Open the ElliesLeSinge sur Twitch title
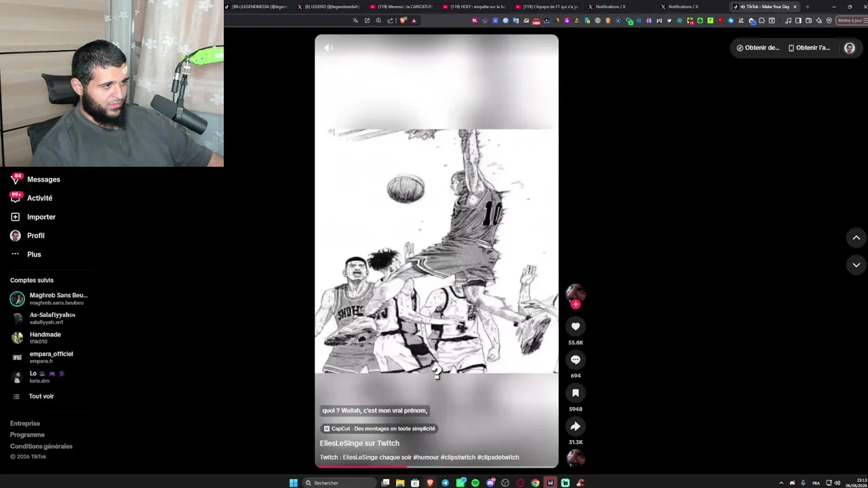This screenshot has height=488, width=868. click(359, 443)
